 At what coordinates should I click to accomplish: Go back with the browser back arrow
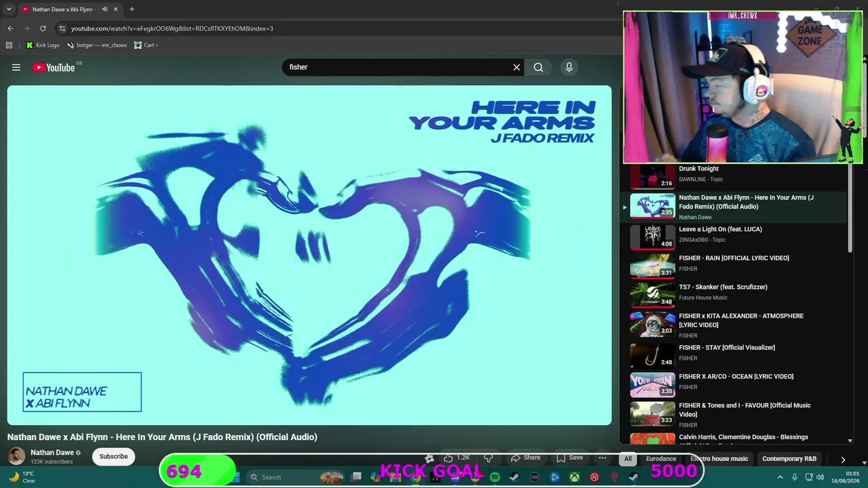[x=10, y=28]
